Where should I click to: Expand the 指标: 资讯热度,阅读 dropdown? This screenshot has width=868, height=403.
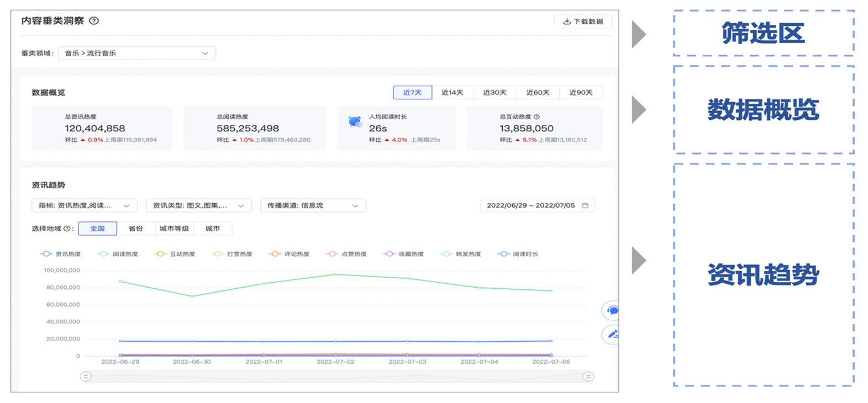(85, 205)
